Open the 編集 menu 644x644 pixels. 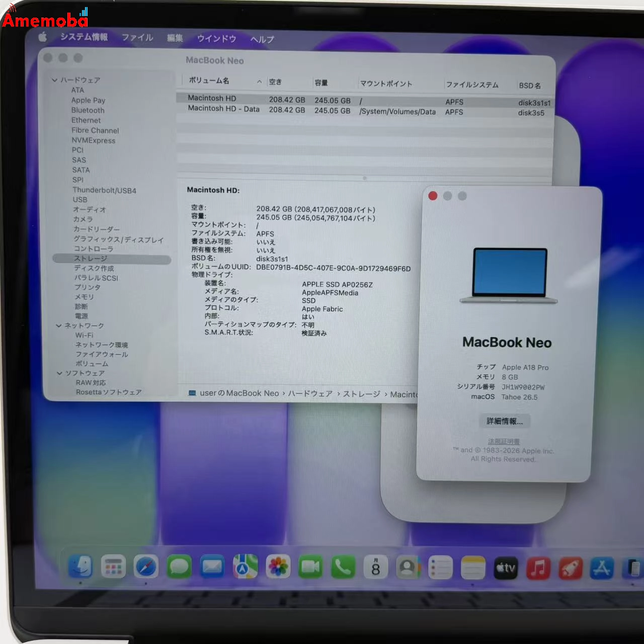(x=175, y=38)
